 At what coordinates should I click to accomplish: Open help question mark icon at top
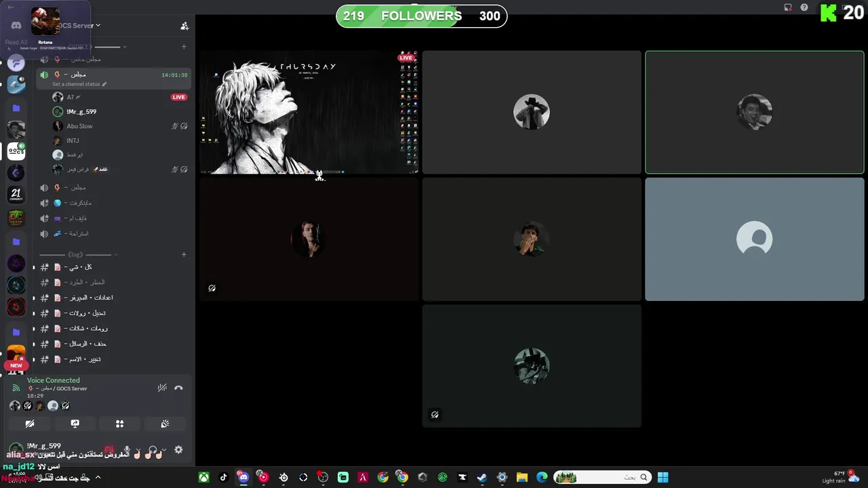[804, 7]
